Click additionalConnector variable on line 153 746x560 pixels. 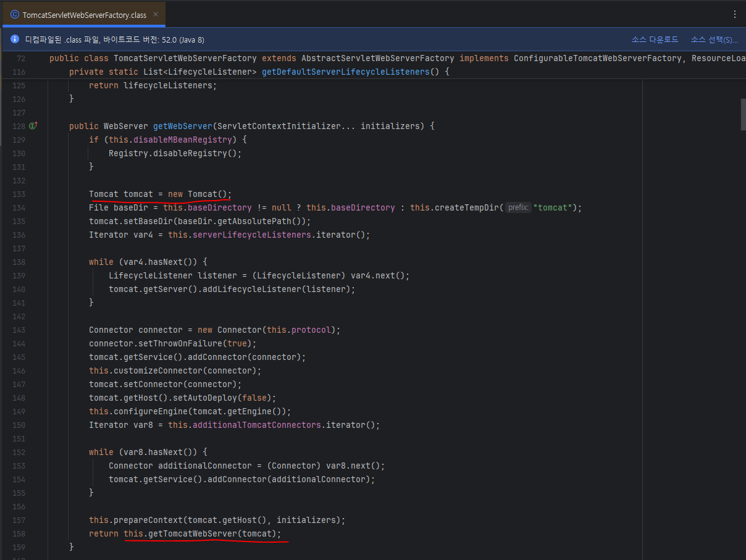point(205,466)
